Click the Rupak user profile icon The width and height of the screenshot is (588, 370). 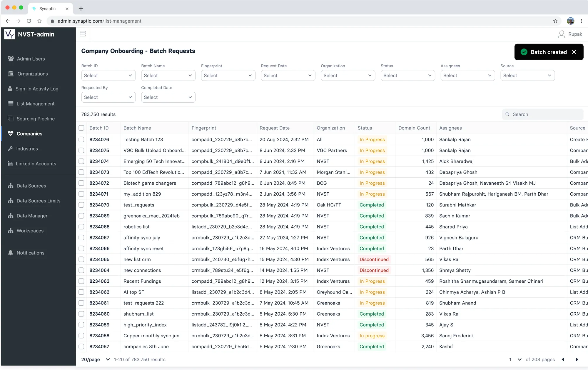(561, 34)
